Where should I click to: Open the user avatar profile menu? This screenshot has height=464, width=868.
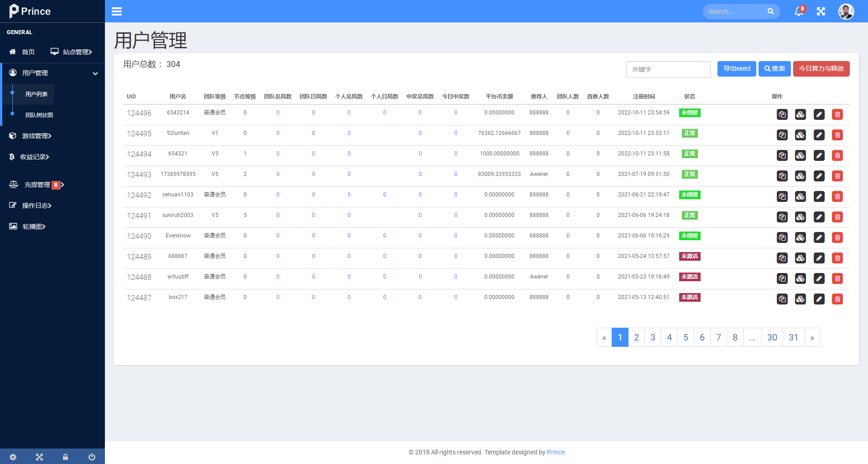click(x=846, y=11)
